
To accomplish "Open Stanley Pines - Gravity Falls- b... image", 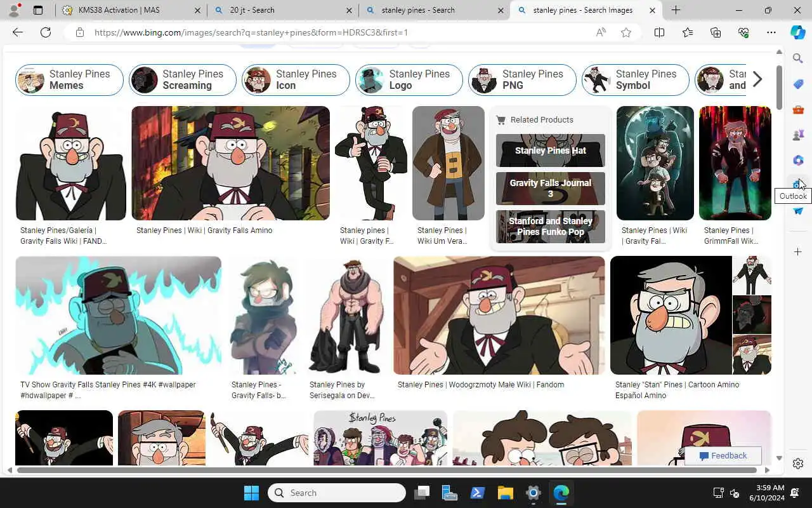I will (263, 316).
